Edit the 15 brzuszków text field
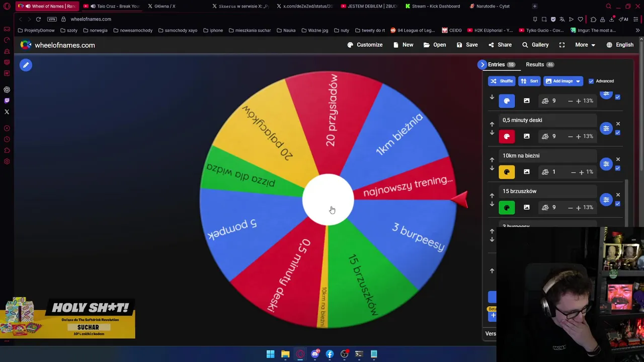644x362 pixels. pos(547,191)
